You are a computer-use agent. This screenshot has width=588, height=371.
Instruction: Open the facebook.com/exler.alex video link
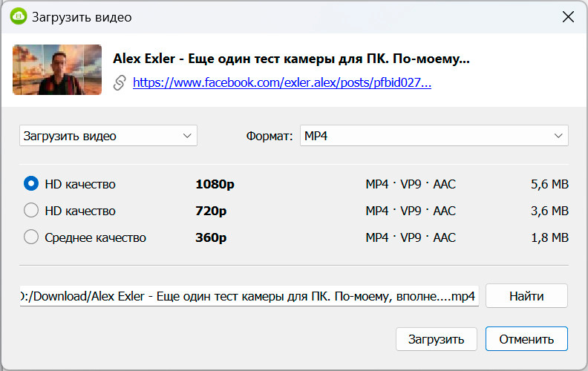coord(282,83)
